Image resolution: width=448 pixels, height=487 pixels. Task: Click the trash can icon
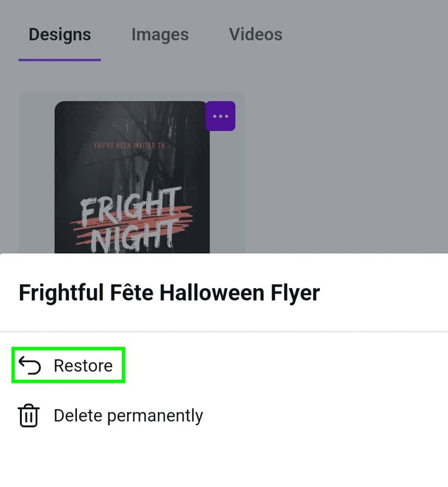(29, 416)
